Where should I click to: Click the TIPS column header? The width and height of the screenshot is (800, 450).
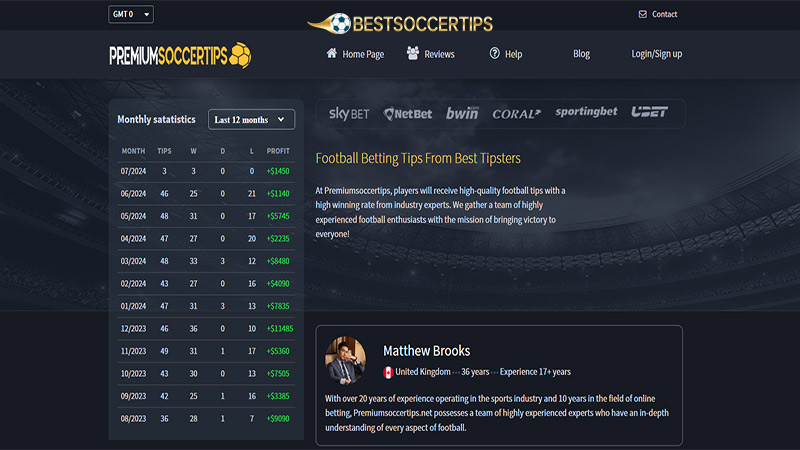coord(164,151)
